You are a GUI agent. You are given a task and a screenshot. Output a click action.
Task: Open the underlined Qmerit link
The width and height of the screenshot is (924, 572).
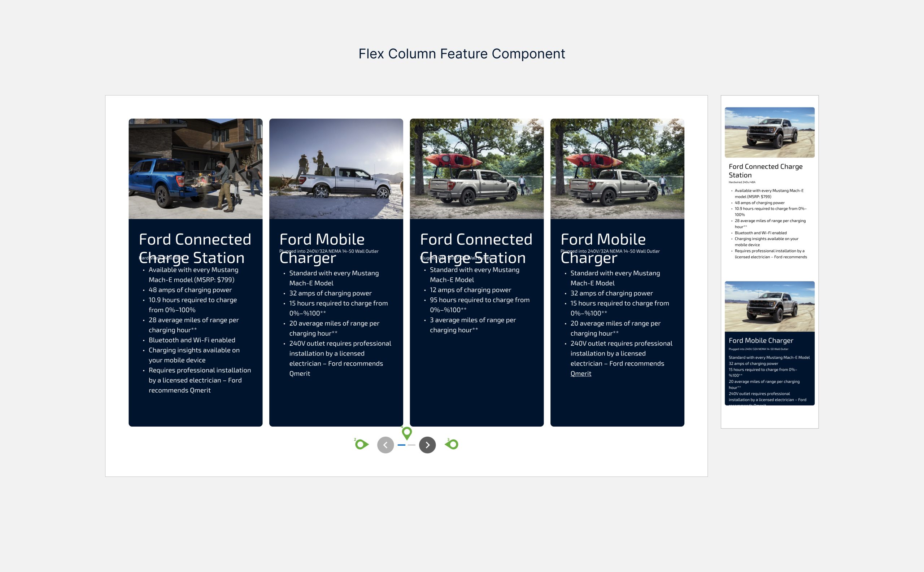580,374
